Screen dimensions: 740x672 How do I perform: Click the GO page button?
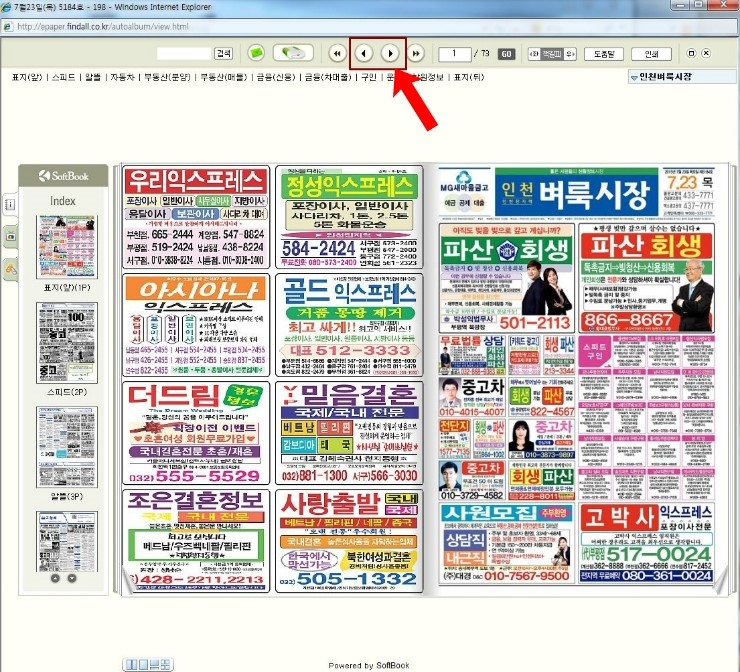pos(506,54)
